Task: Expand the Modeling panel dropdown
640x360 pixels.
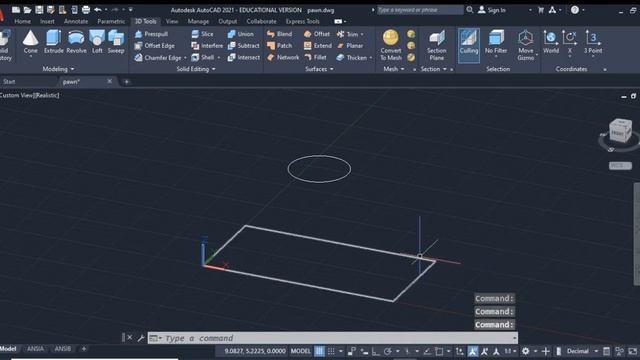Action: [58, 69]
